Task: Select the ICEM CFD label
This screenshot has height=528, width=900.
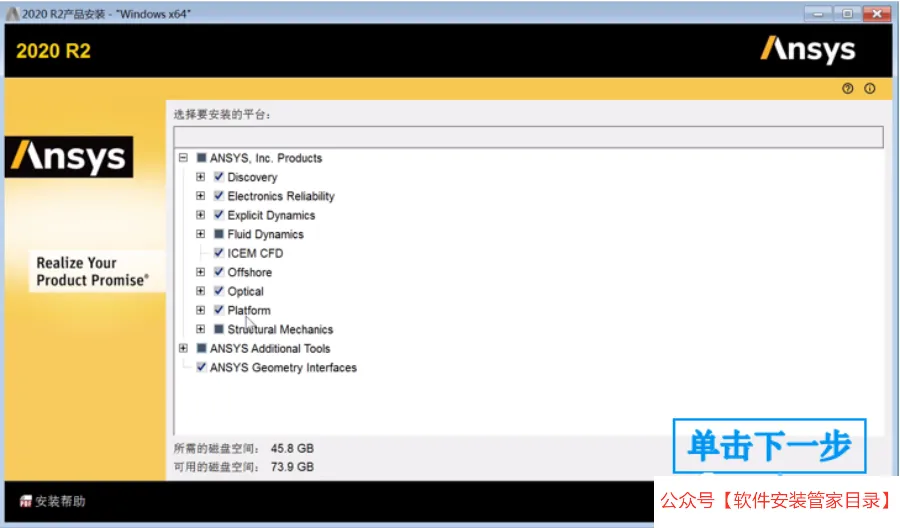Action: click(255, 253)
